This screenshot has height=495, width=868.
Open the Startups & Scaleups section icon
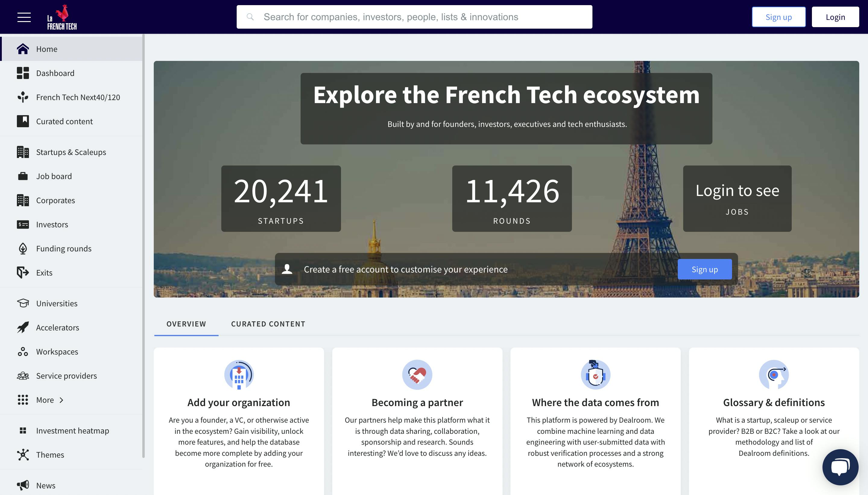tap(22, 152)
